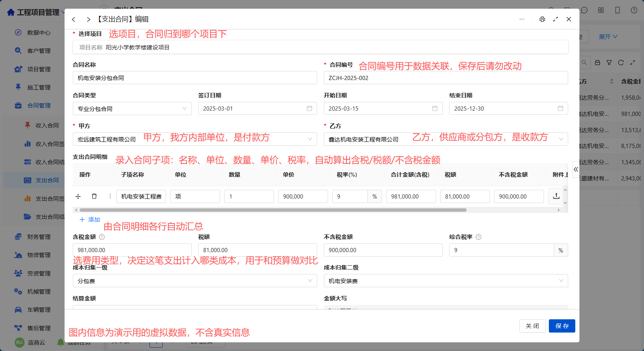Click the row drag-move handle icon
The width and height of the screenshot is (644, 351).
78,196
